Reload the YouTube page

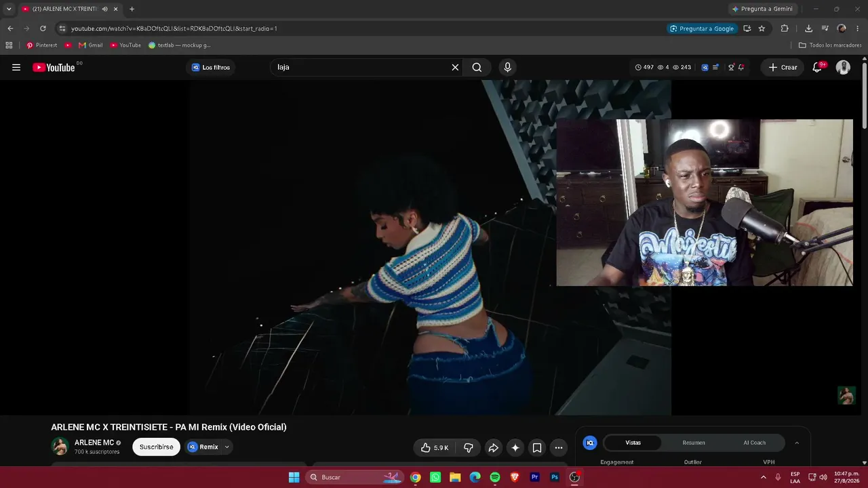pos(43,28)
